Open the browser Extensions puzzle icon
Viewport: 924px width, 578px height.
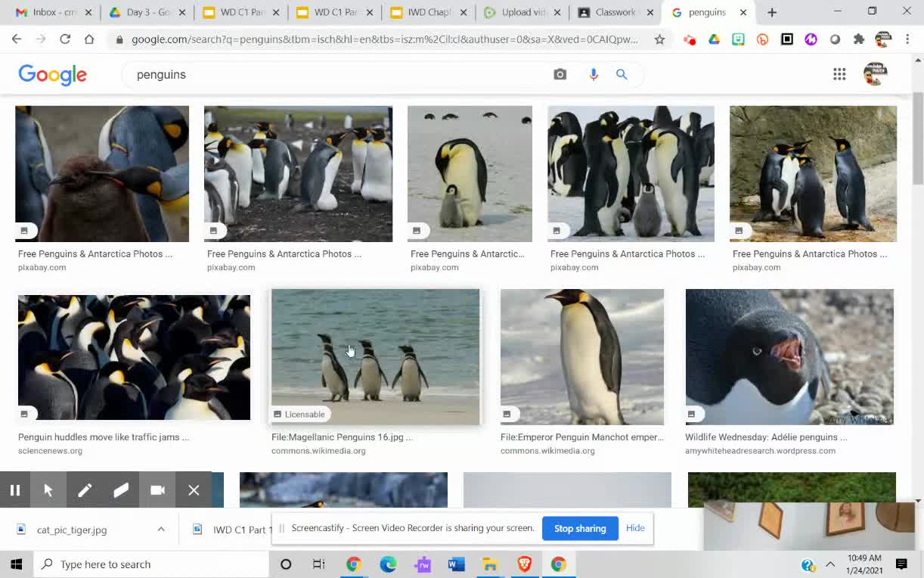coord(859,39)
